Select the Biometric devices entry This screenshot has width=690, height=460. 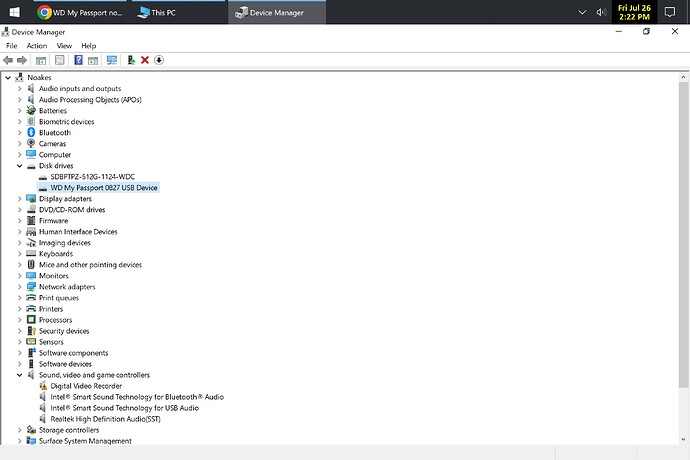tap(66, 121)
